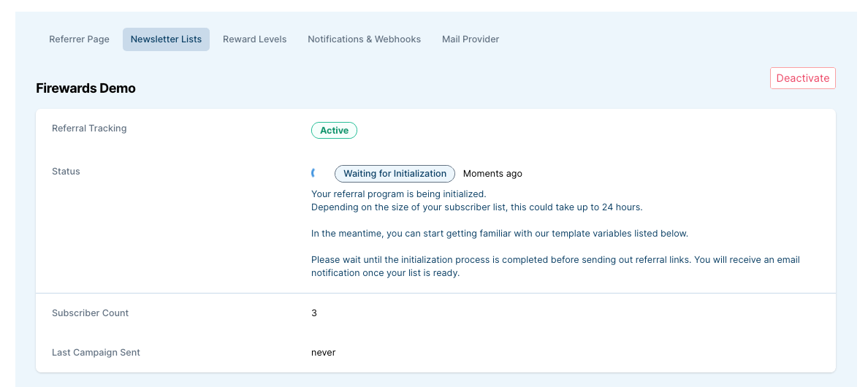The height and width of the screenshot is (387, 868).
Task: Click the line mentioning up to 24 hours
Action: 476,207
